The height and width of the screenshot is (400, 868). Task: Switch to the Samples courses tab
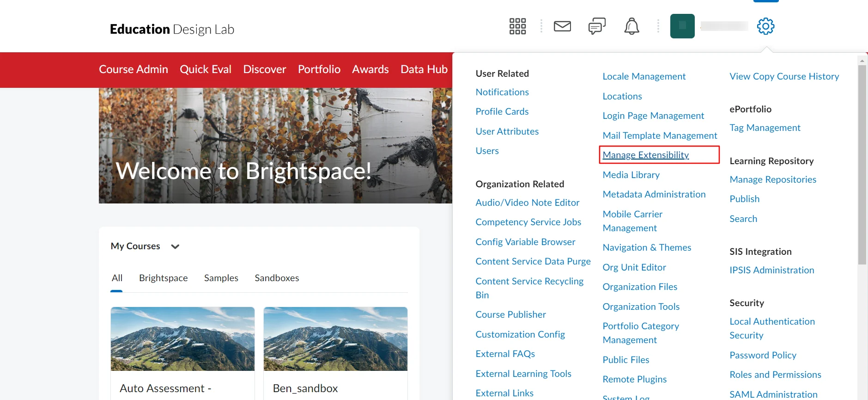(221, 278)
